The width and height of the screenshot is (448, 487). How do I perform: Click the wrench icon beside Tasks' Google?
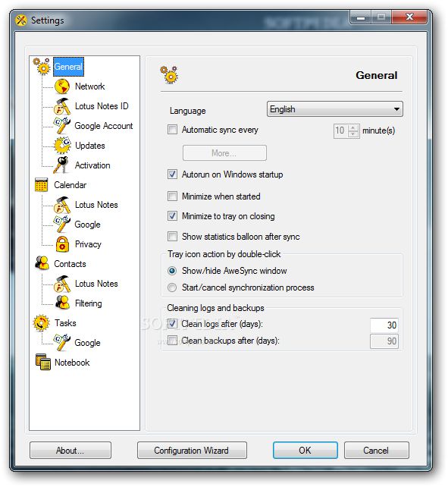pos(62,343)
